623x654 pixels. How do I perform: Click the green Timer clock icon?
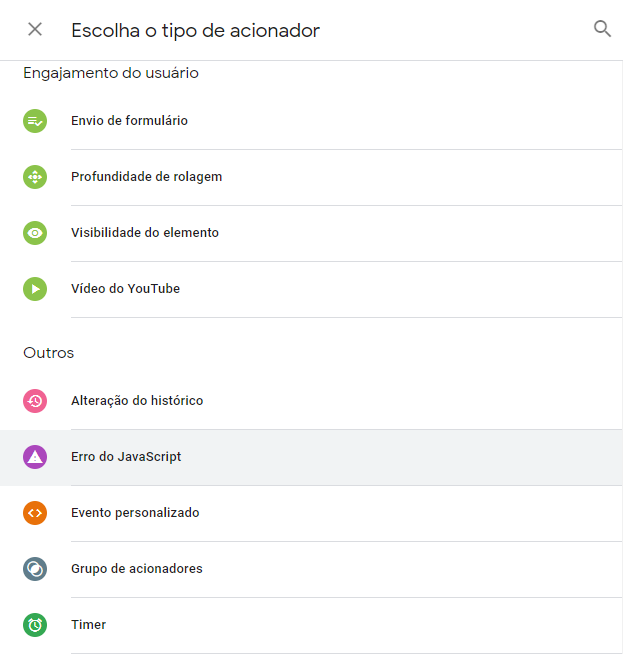pyautogui.click(x=35, y=625)
